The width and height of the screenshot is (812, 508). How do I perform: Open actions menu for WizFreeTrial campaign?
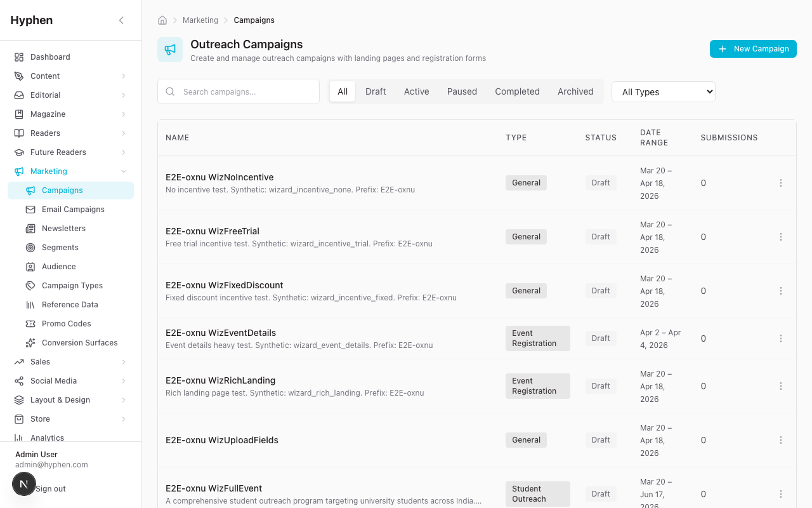click(x=781, y=237)
